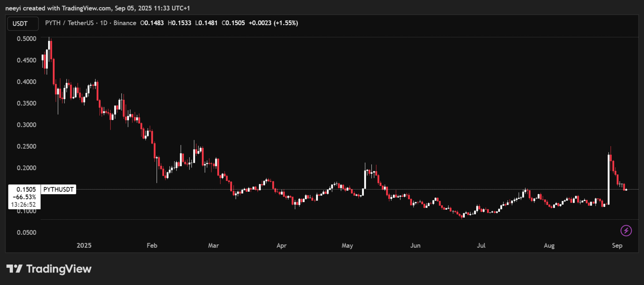The width and height of the screenshot is (644, 285).
Task: Click the Feb label on the time axis
Action: 152,245
